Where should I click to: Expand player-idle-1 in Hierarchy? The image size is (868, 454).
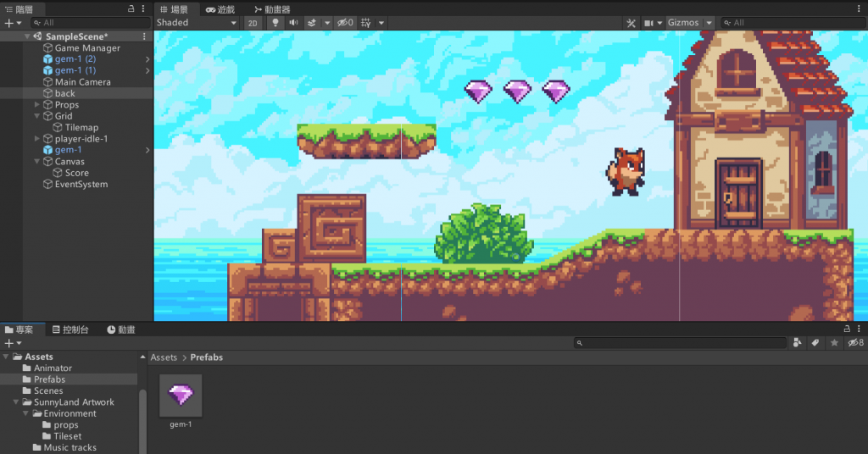(x=36, y=139)
